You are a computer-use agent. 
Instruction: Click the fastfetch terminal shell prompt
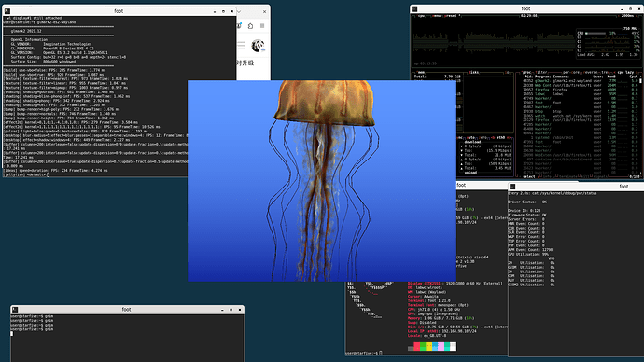(364, 353)
